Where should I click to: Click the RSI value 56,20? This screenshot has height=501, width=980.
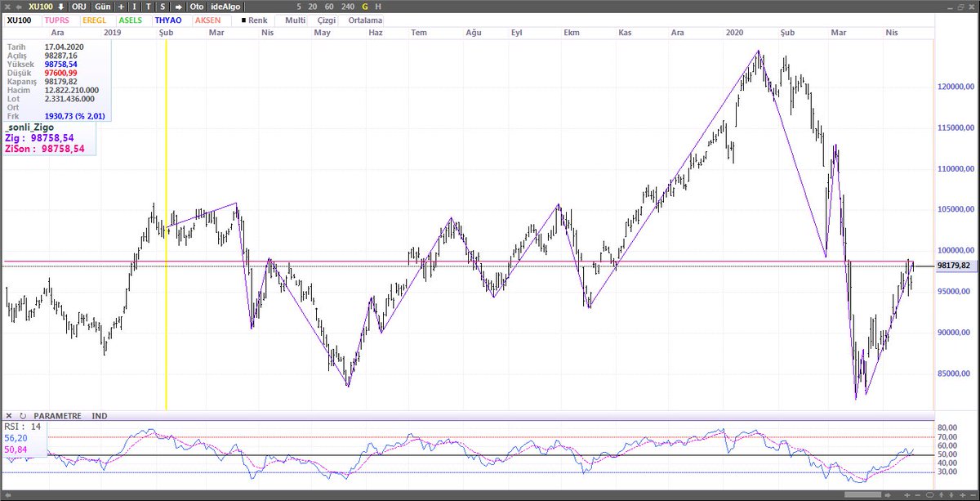click(x=16, y=438)
